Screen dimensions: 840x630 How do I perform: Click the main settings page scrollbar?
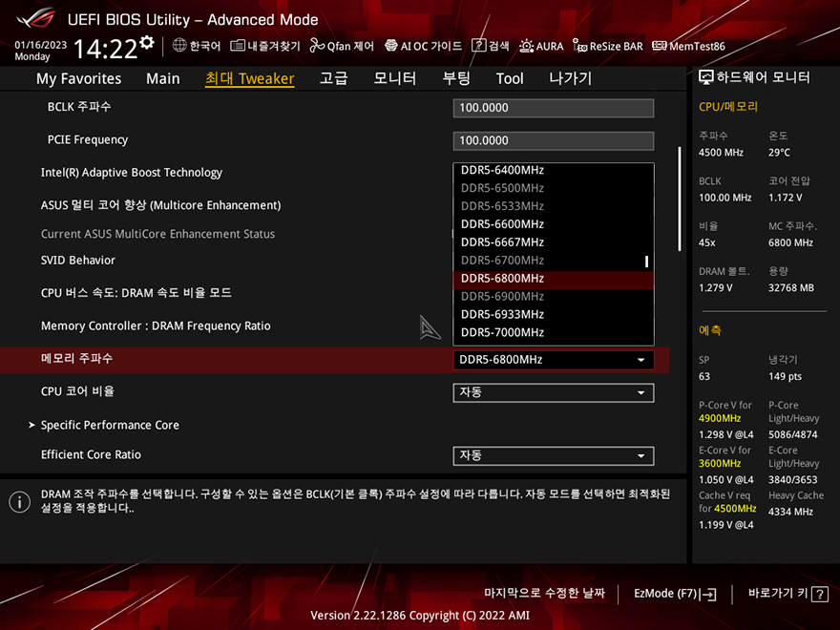(680, 199)
